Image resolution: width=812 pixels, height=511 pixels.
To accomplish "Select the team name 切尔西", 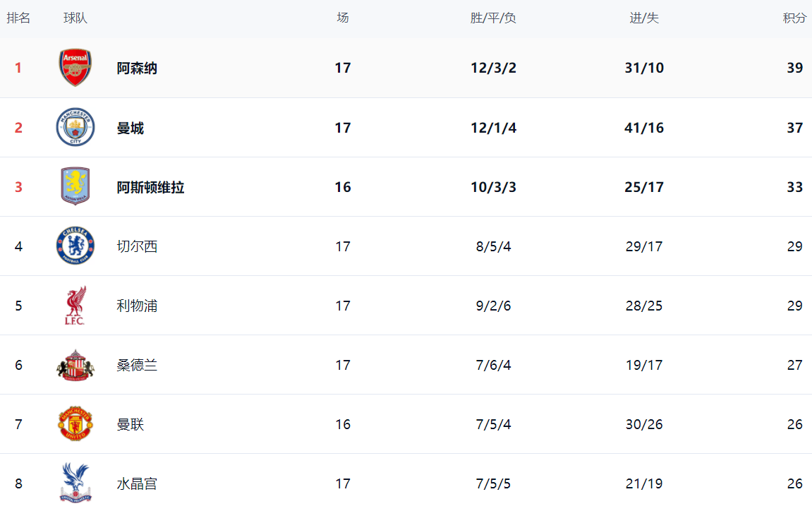I will [x=137, y=246].
